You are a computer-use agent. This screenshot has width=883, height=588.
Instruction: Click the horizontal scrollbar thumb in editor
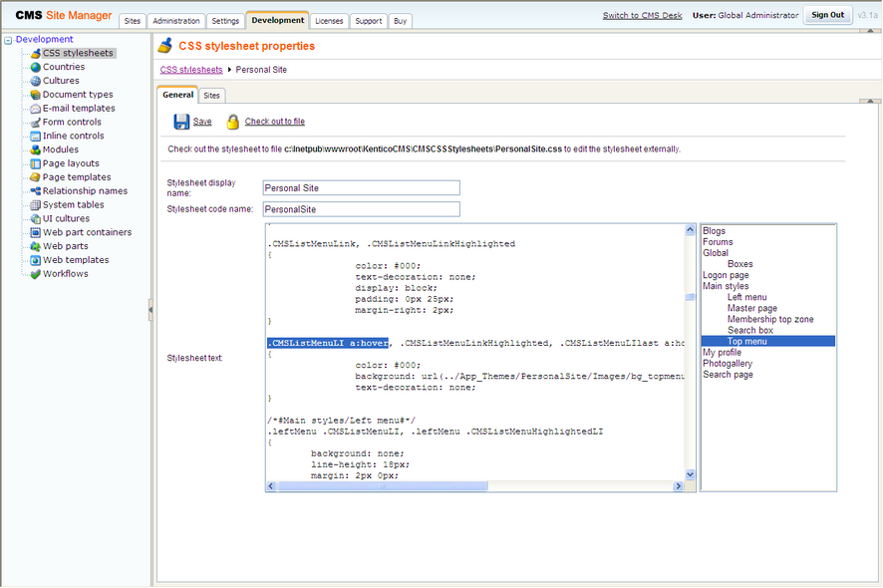383,486
